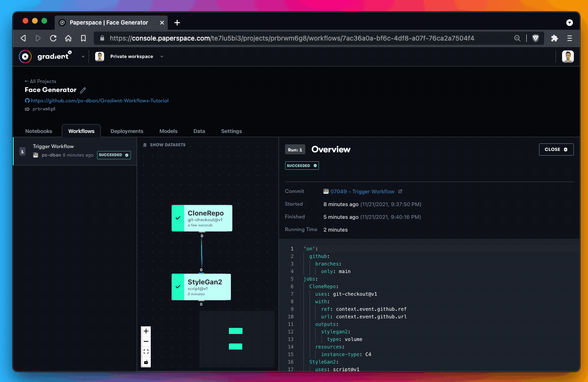Go back to All Projects
Viewport: 588px width, 382px height.
[41, 81]
